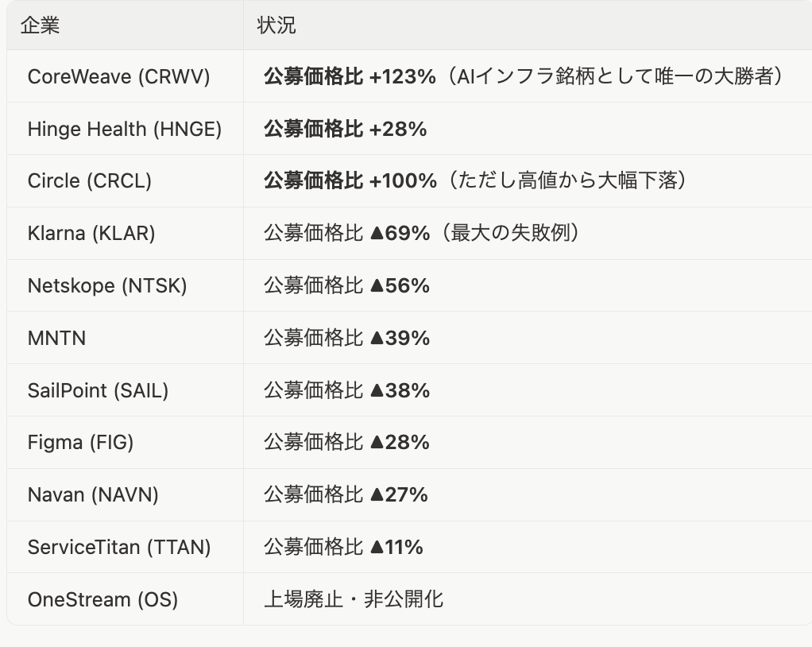Screen dimensions: 812x647
Task: Select the CoreWeave (CRWV) company cell
Action: coord(118,76)
